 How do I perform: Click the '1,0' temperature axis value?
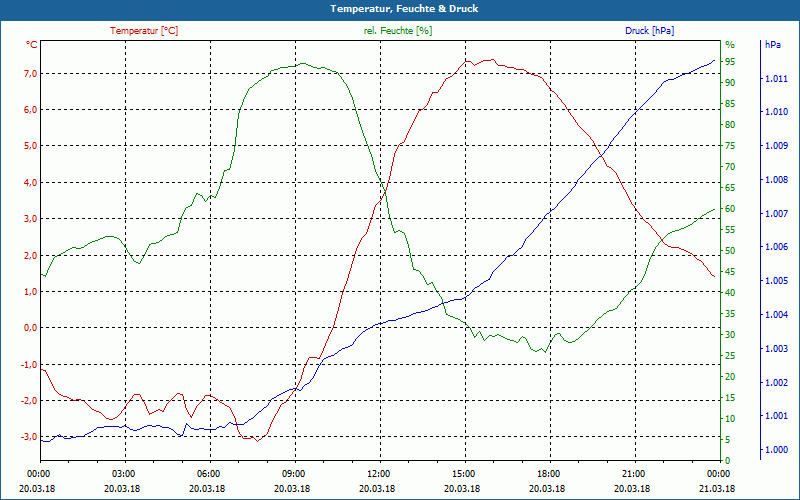tap(30, 292)
